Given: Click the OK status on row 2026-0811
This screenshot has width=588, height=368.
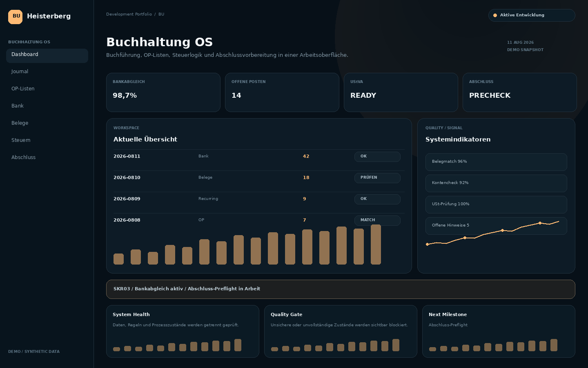Looking at the screenshot, I should (x=377, y=157).
